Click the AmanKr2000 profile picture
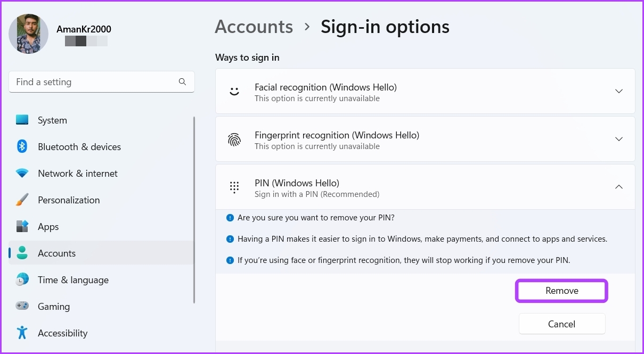 coord(29,34)
